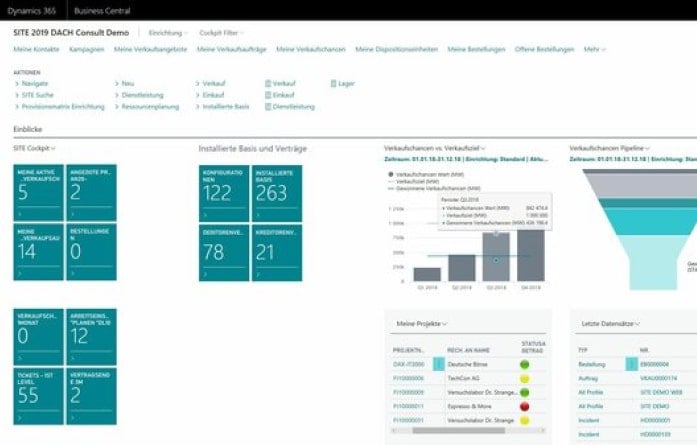Open Dynamics 365 app launcher title
Screen dimensions: 697x445
(x=32, y=11)
